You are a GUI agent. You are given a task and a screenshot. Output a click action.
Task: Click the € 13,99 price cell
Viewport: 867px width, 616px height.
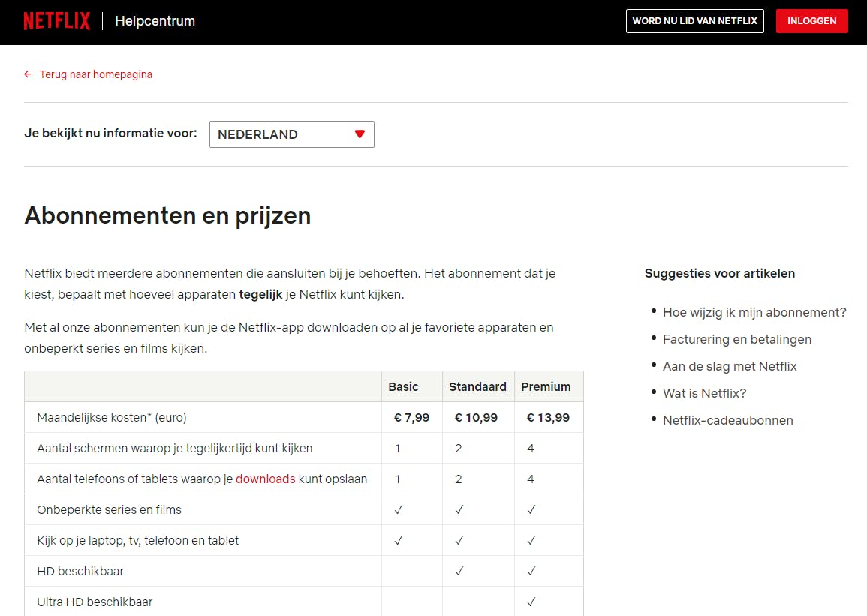coord(548,418)
